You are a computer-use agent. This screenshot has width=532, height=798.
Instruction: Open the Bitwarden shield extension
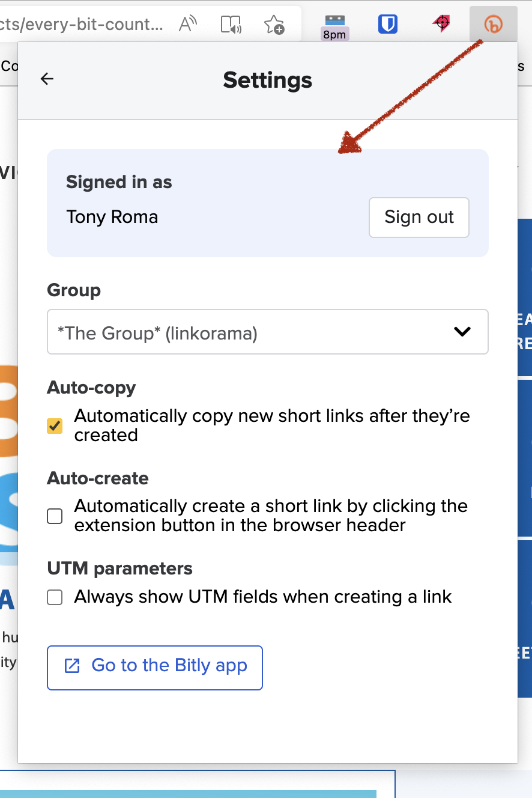click(388, 23)
